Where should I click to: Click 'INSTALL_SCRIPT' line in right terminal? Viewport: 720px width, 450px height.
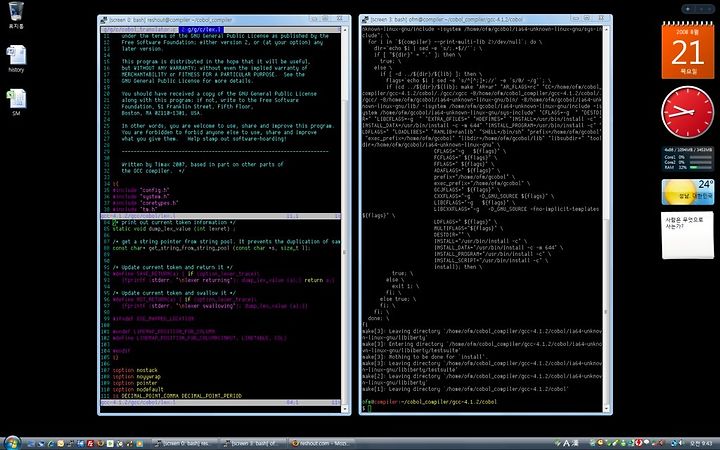pyautogui.click(x=491, y=260)
